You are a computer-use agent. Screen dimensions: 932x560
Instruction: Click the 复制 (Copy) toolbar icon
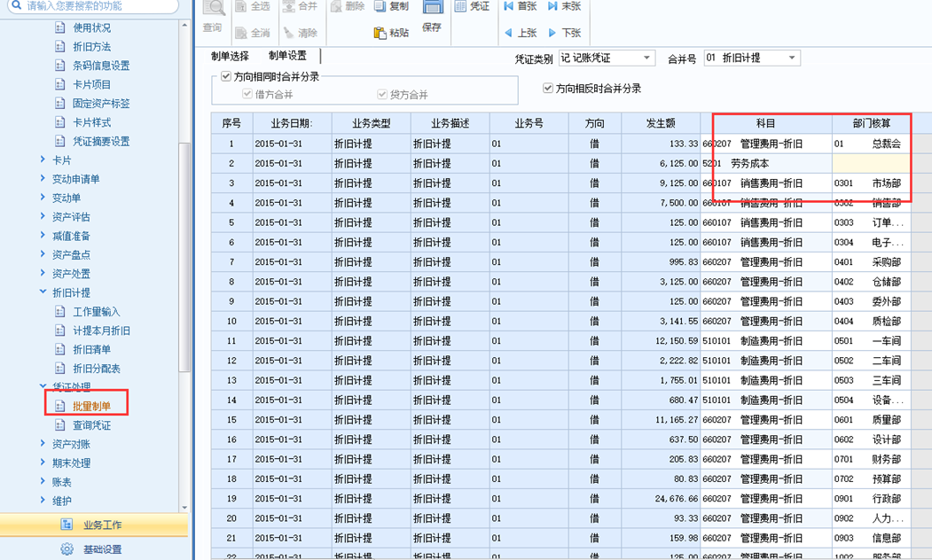tap(391, 7)
